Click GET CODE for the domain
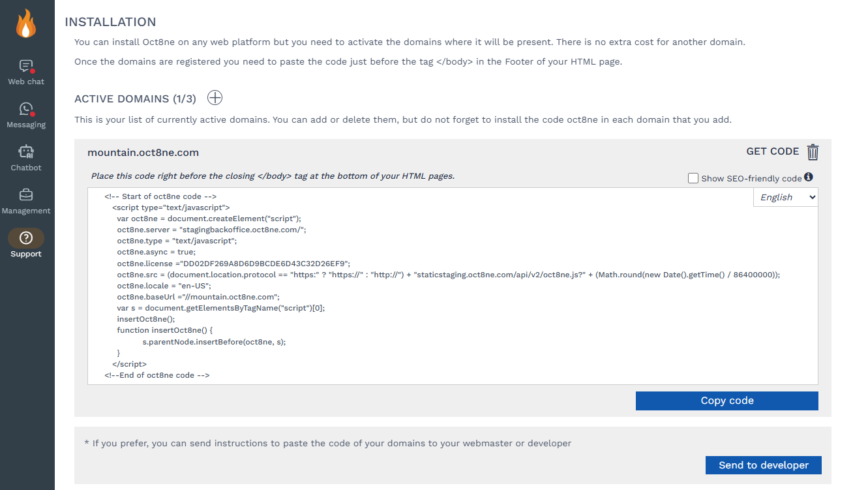 point(772,151)
